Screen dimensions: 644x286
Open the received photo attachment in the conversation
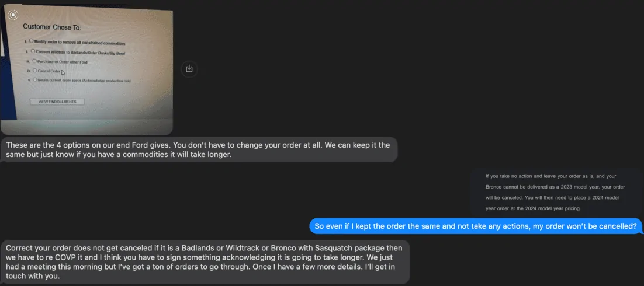(x=86, y=69)
